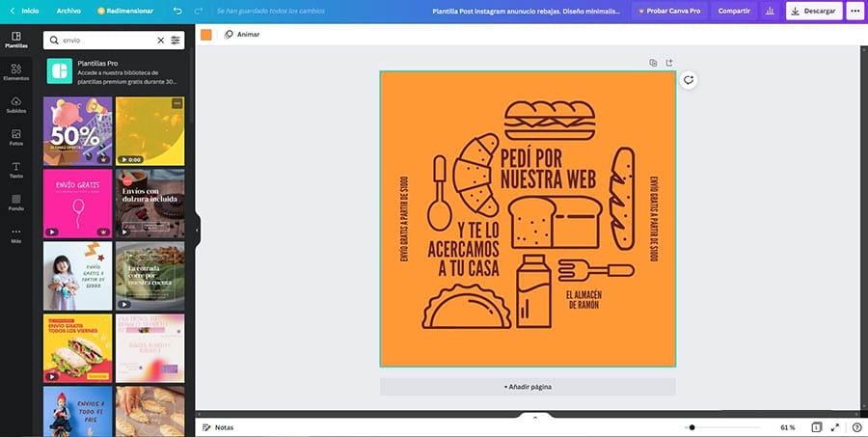This screenshot has width=868, height=437.
Task: Select the pink Envío Gratis template
Action: click(x=77, y=204)
